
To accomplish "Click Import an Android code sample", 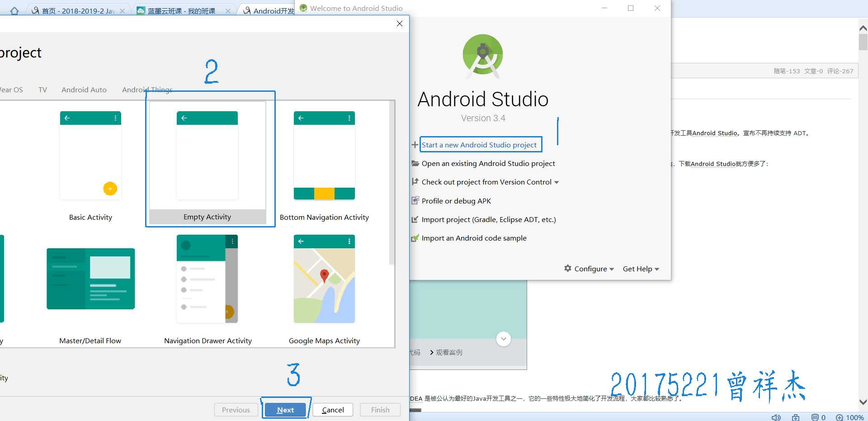I will click(474, 238).
